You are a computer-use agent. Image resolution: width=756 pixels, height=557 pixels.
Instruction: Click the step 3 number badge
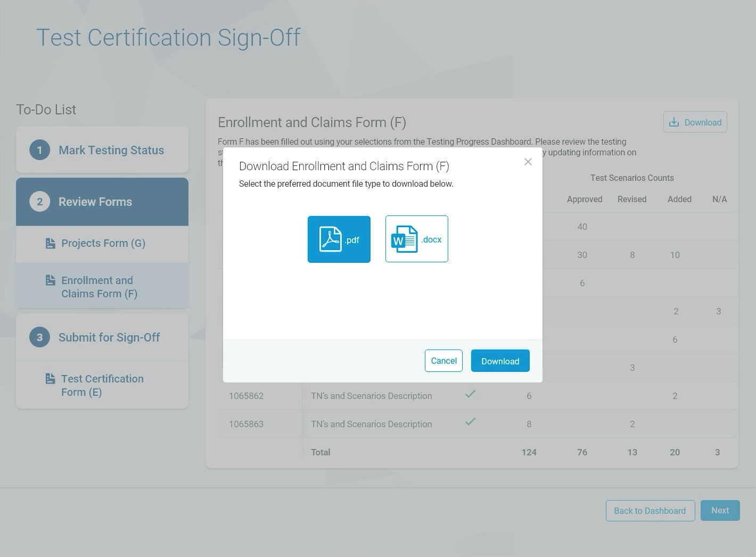tap(39, 337)
